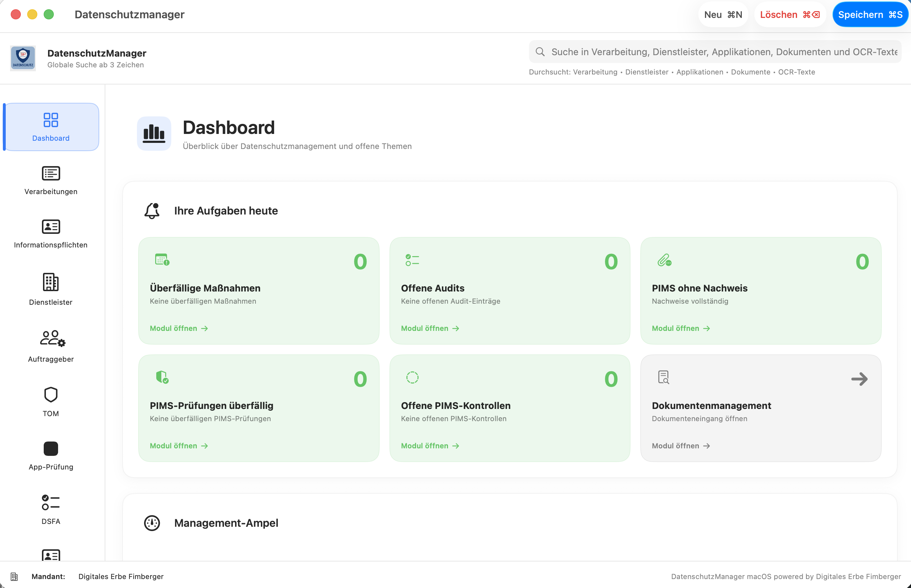Select the cut-off sidebar icon below DSFA
The image size is (911, 588).
tap(51, 555)
